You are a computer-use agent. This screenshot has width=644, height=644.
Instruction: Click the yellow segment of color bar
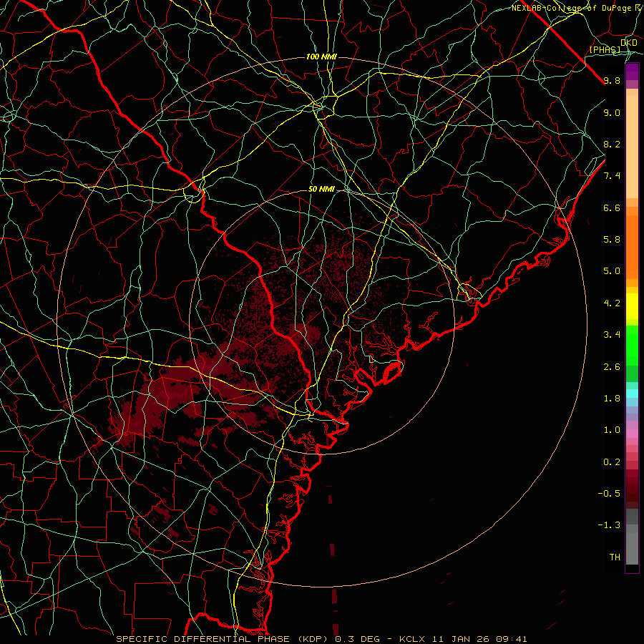click(632, 306)
